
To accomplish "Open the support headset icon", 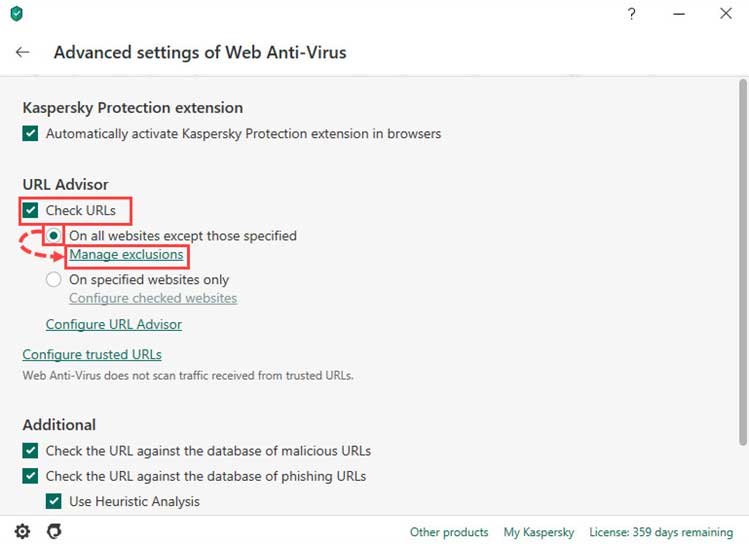I will coord(54,531).
